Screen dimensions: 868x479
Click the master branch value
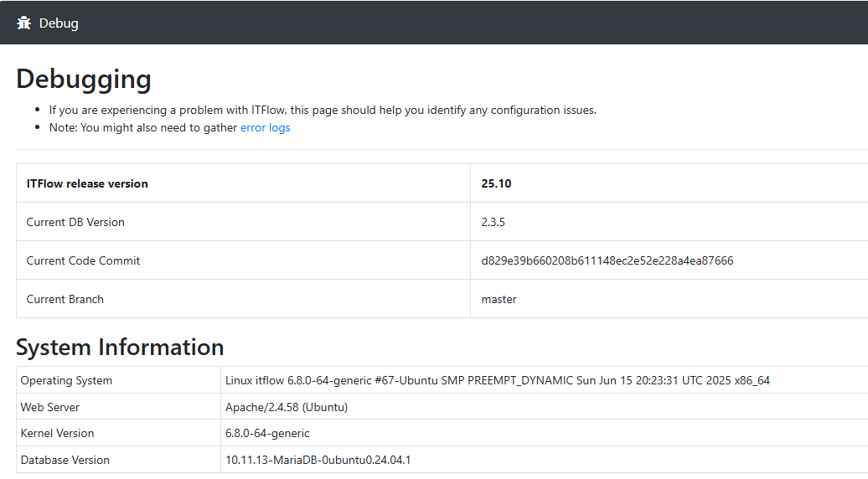pyautogui.click(x=499, y=299)
